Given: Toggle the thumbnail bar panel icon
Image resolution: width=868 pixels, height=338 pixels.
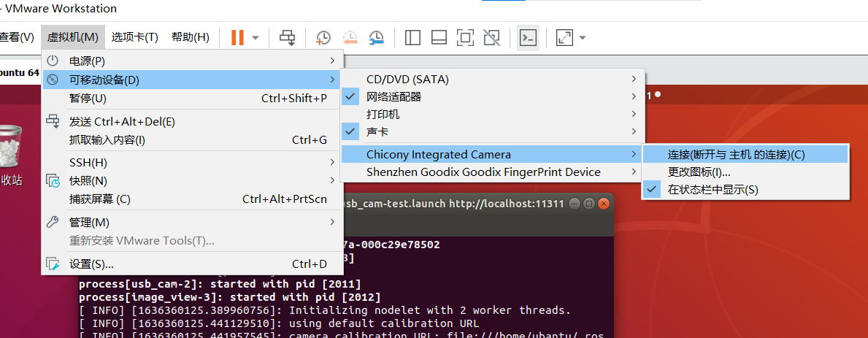Looking at the screenshot, I should click(x=439, y=38).
